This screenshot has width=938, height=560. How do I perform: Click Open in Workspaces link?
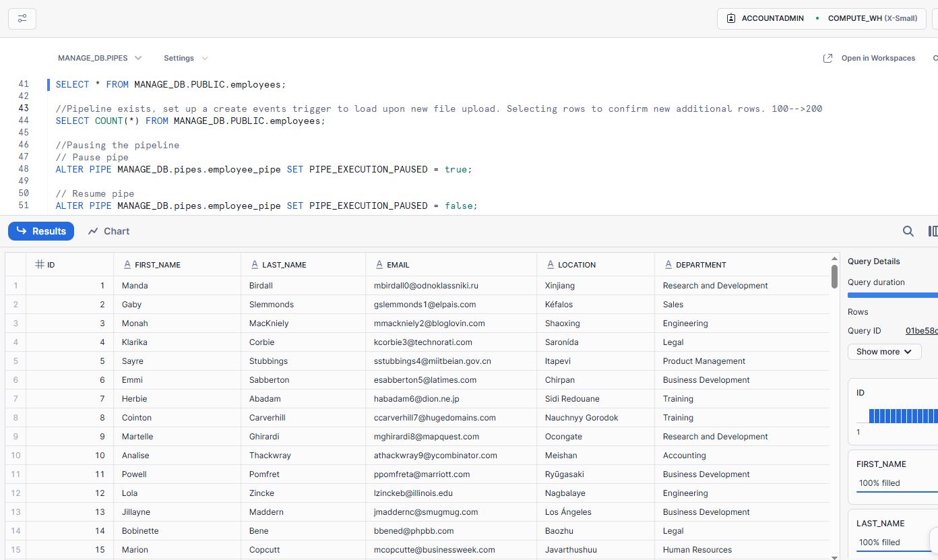coord(877,58)
